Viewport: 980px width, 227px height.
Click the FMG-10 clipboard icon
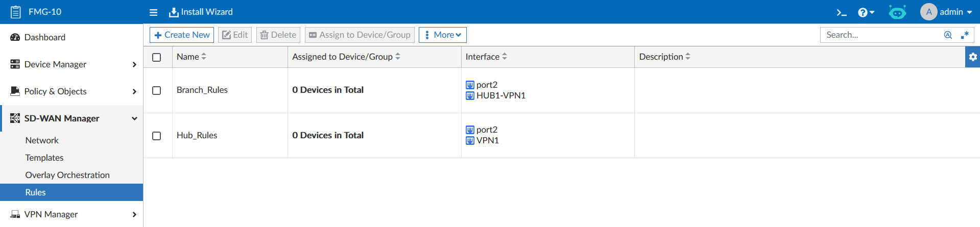pos(16,12)
